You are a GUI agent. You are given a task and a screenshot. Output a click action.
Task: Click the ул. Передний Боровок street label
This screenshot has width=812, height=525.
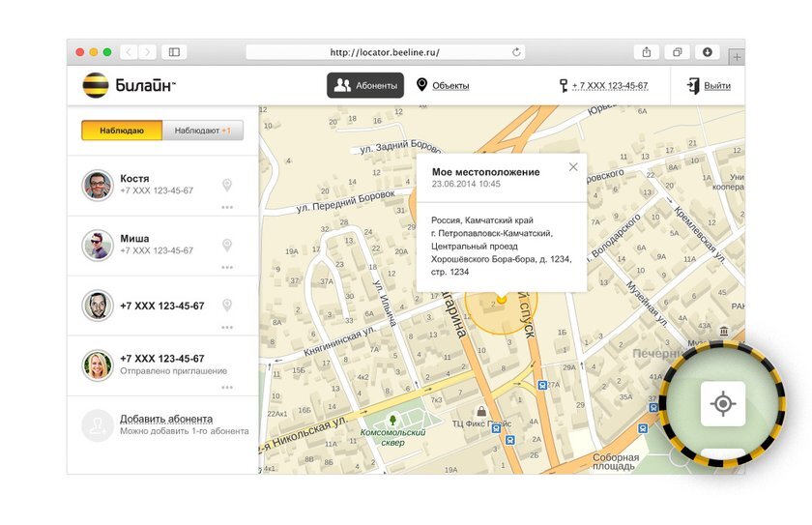tap(345, 202)
